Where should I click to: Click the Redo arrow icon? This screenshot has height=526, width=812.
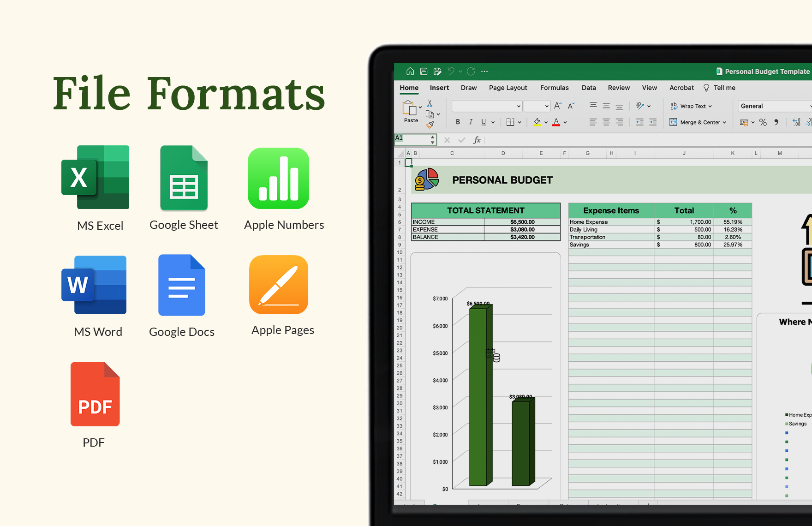tap(471, 71)
